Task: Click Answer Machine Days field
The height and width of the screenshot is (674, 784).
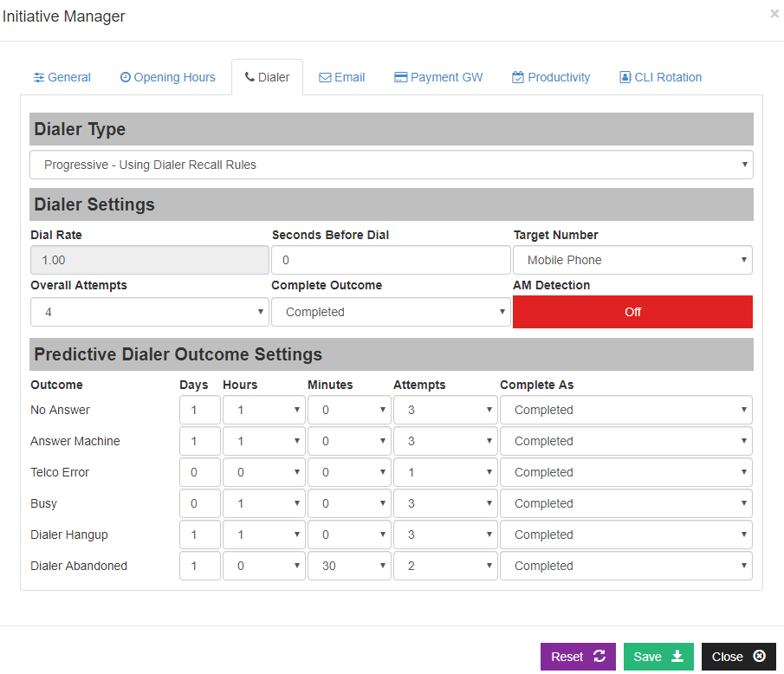Action: click(200, 441)
